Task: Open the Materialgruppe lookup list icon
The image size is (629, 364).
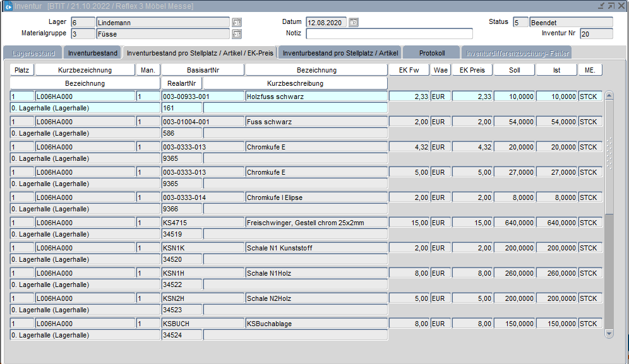Action: [237, 33]
